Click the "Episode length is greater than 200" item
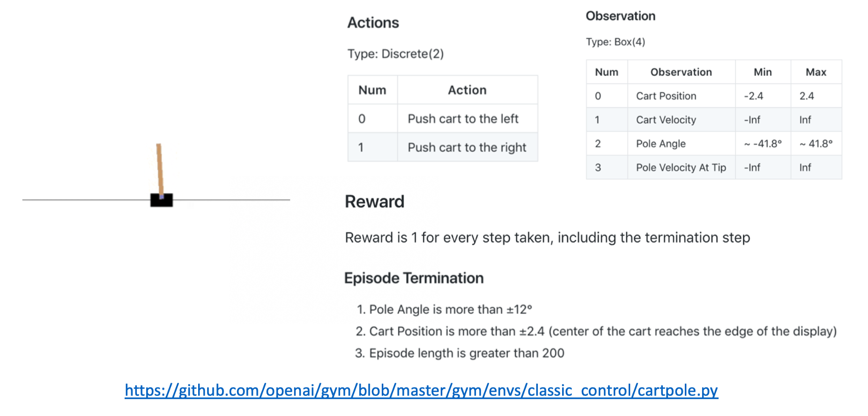 (466, 353)
